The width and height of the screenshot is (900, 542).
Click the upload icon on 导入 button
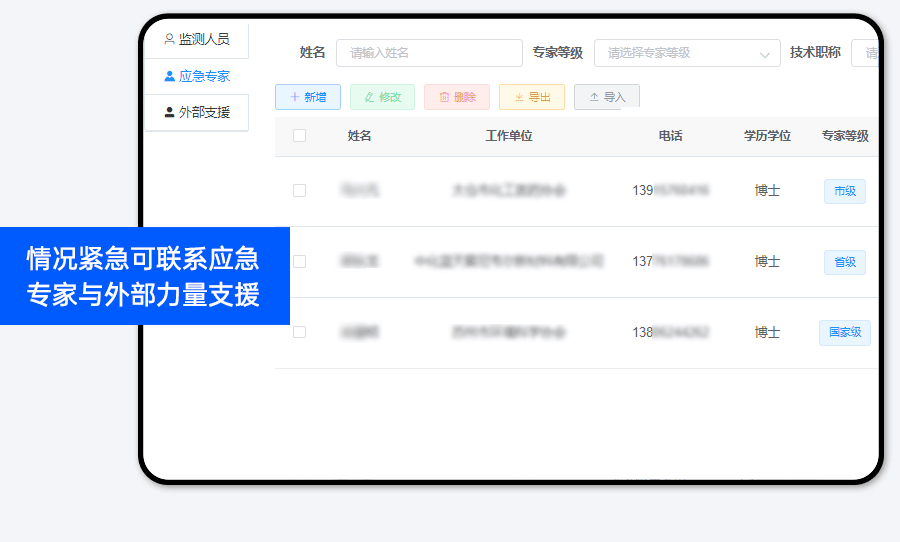tap(594, 97)
